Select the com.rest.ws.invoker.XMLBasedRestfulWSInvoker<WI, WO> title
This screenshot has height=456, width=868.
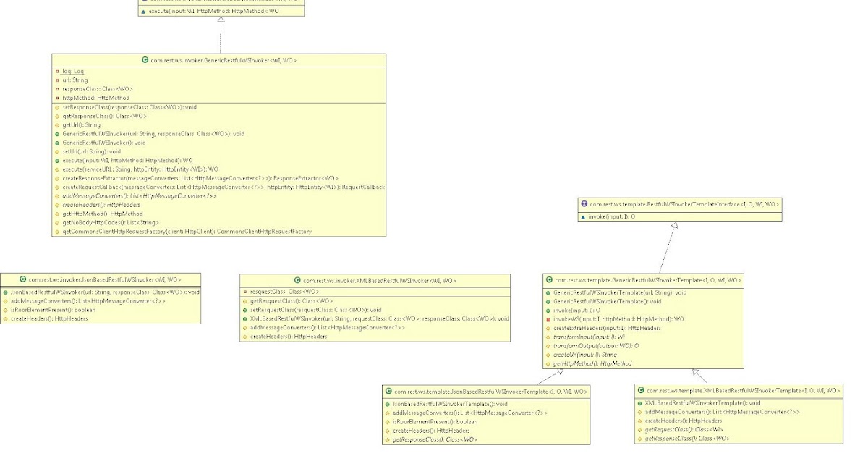tap(380, 280)
